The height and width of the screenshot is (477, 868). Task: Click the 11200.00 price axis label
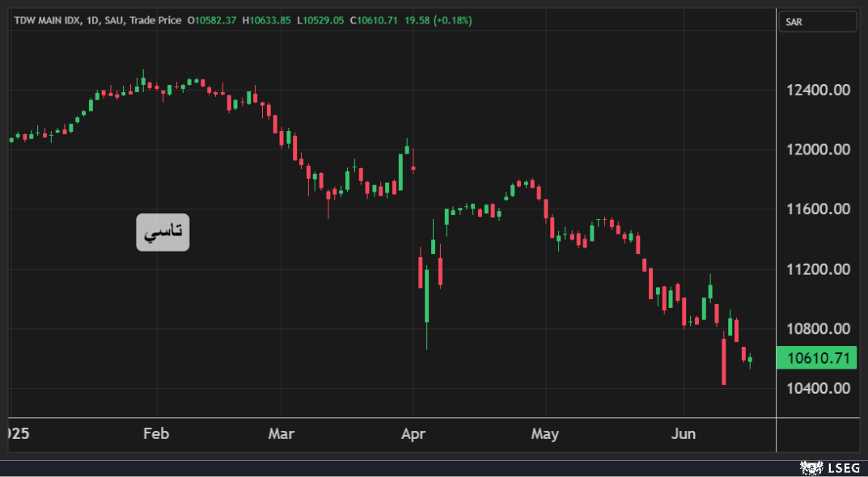click(x=818, y=269)
